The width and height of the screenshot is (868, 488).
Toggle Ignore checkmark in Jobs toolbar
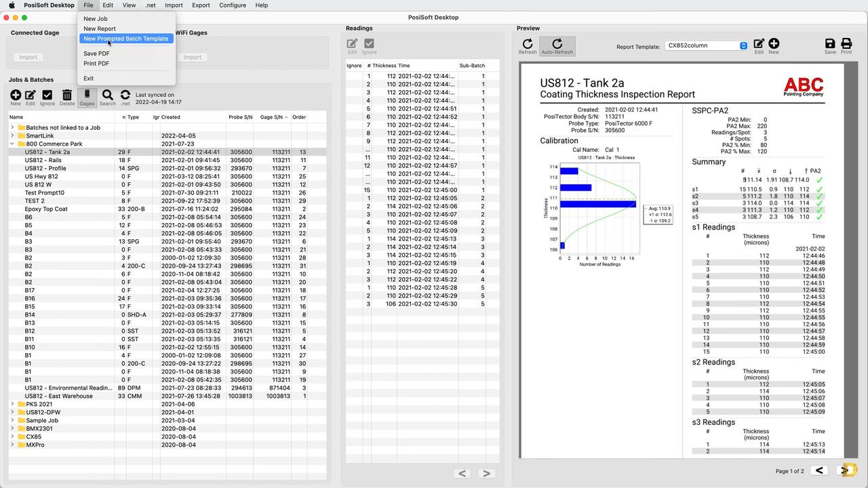click(x=47, y=98)
